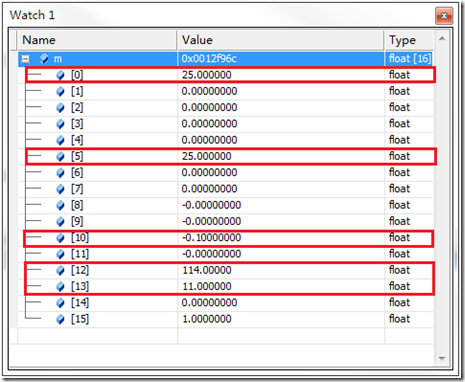Sort by the Name column header

(x=97, y=40)
